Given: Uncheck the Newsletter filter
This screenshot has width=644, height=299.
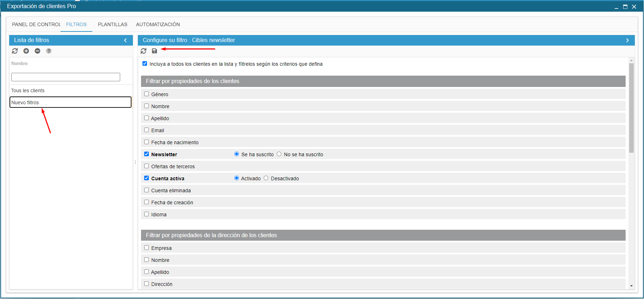Looking at the screenshot, I should [146, 154].
